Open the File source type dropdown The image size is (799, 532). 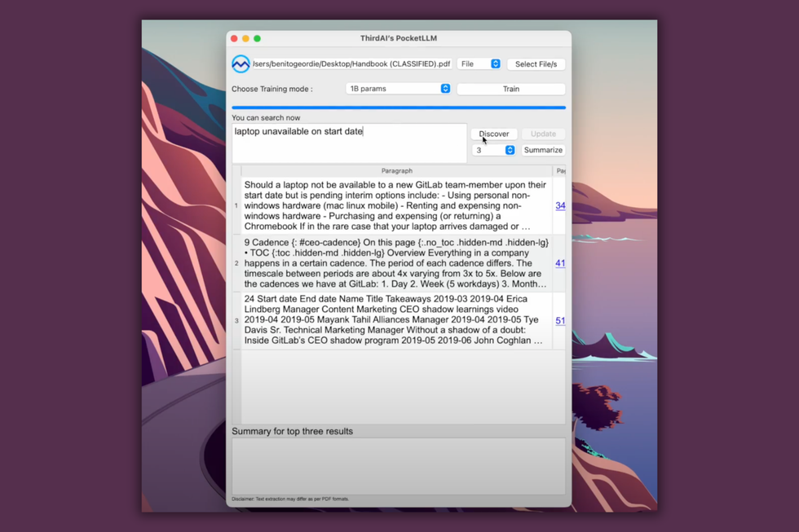[479, 64]
